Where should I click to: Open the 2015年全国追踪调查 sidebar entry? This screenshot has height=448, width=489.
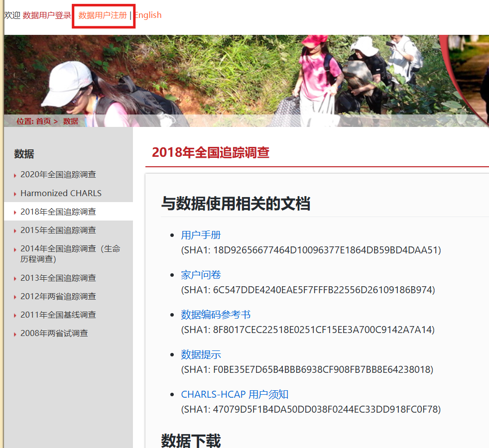click(58, 230)
